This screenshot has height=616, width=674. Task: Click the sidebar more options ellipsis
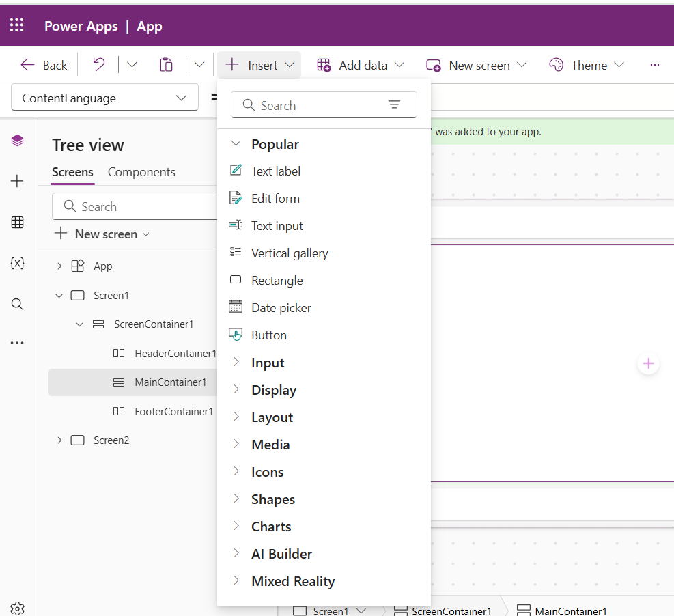click(x=17, y=343)
